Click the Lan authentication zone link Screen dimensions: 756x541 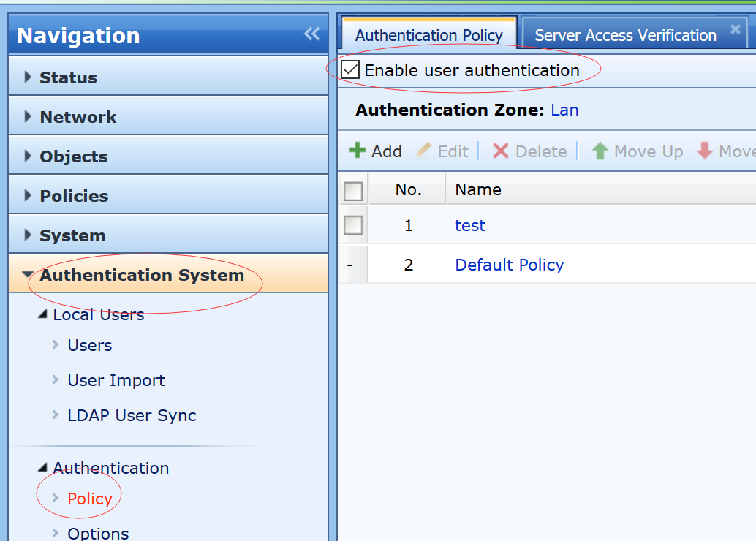click(564, 110)
